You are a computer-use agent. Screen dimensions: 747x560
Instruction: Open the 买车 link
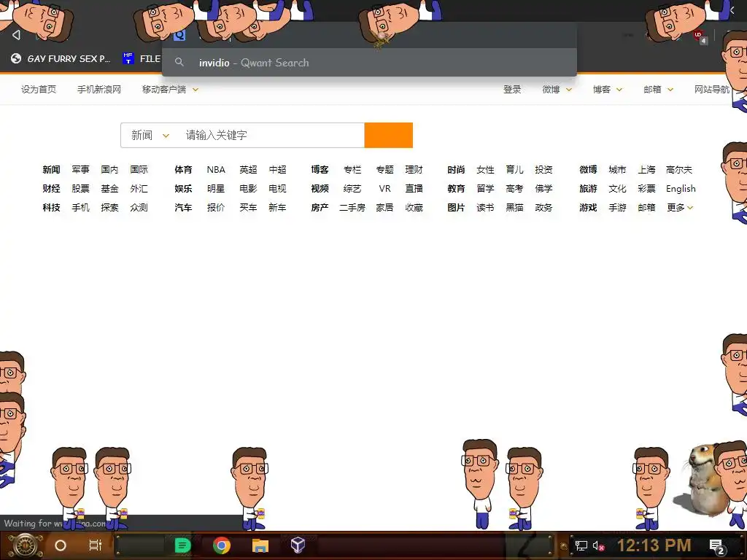click(248, 208)
